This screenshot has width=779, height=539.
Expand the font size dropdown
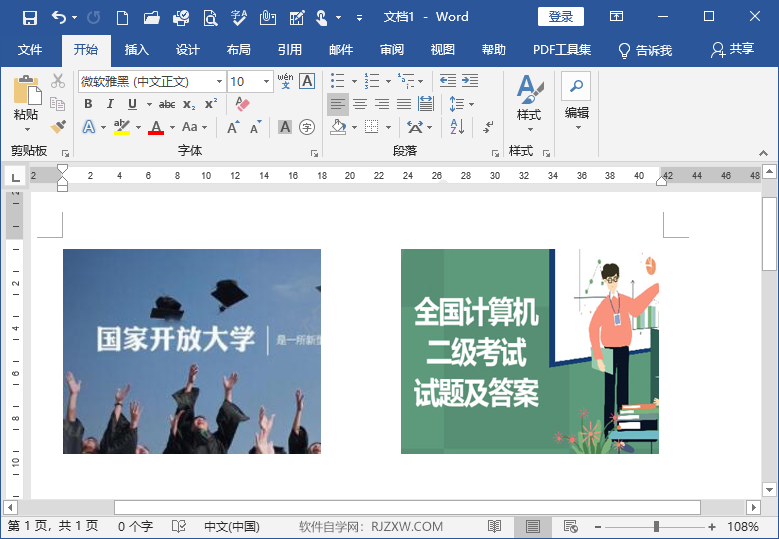tap(266, 81)
